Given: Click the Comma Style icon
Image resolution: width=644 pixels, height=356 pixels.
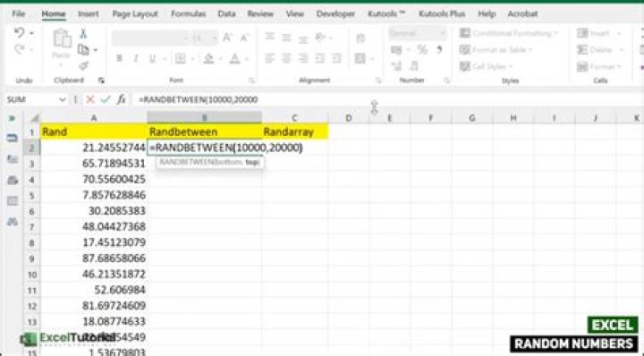Looking at the screenshot, I should tap(439, 50).
